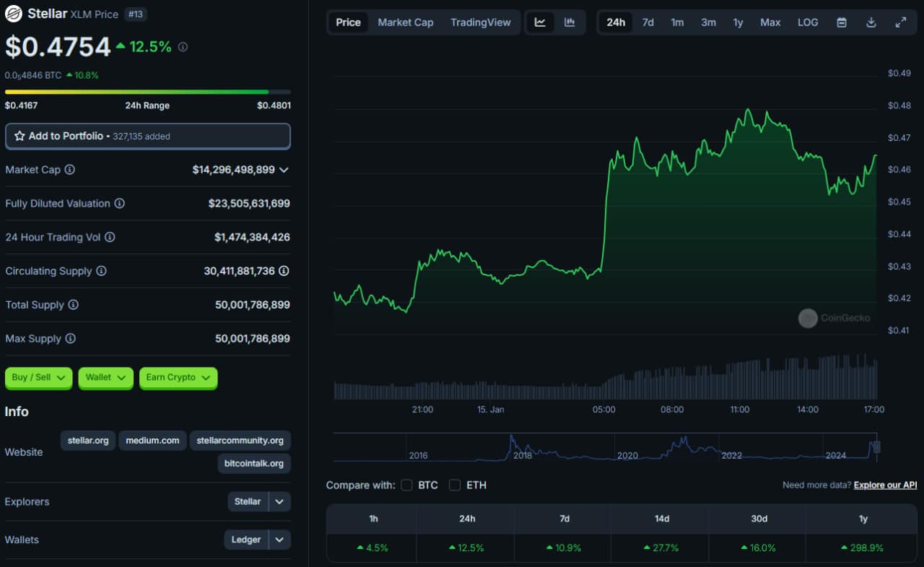
Task: Click the Stellar logo icon
Action: pos(14,14)
